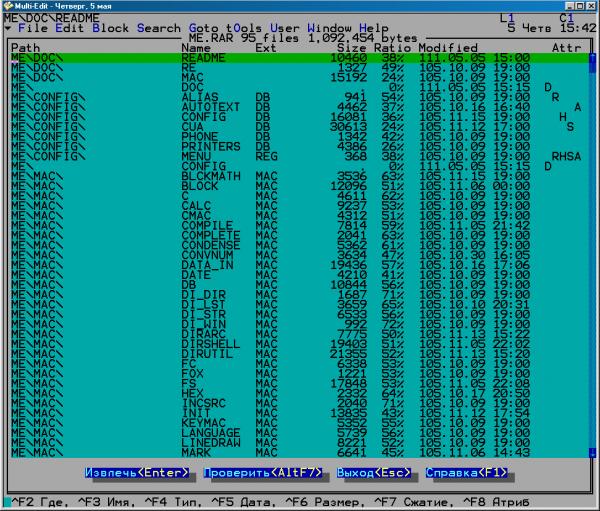This screenshot has height=511, width=600.
Task: Open the Help menu
Action: point(374,28)
